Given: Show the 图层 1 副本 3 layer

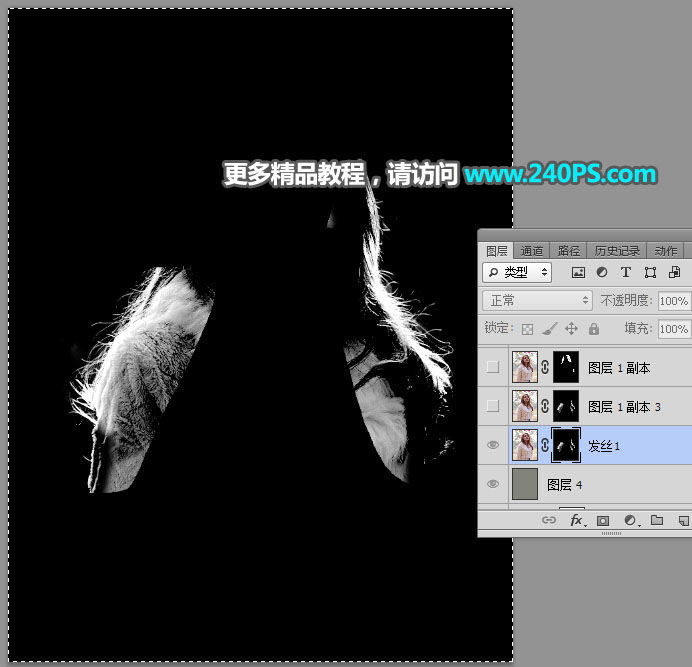Looking at the screenshot, I should click(x=493, y=406).
